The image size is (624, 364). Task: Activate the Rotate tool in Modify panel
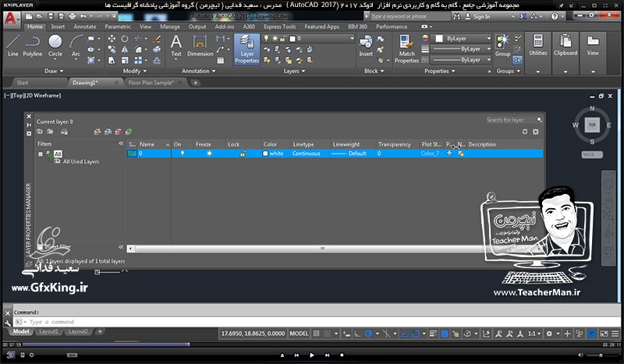tap(125, 39)
